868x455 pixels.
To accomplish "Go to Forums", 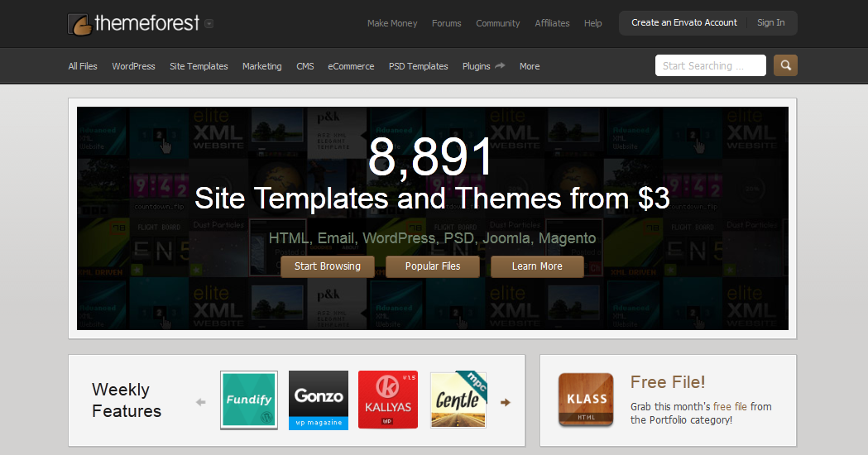I will point(446,23).
